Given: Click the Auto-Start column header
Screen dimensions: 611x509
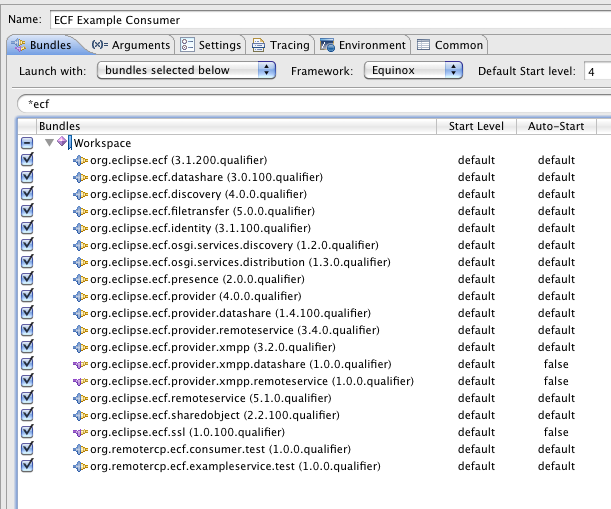Looking at the screenshot, I should point(556,126).
